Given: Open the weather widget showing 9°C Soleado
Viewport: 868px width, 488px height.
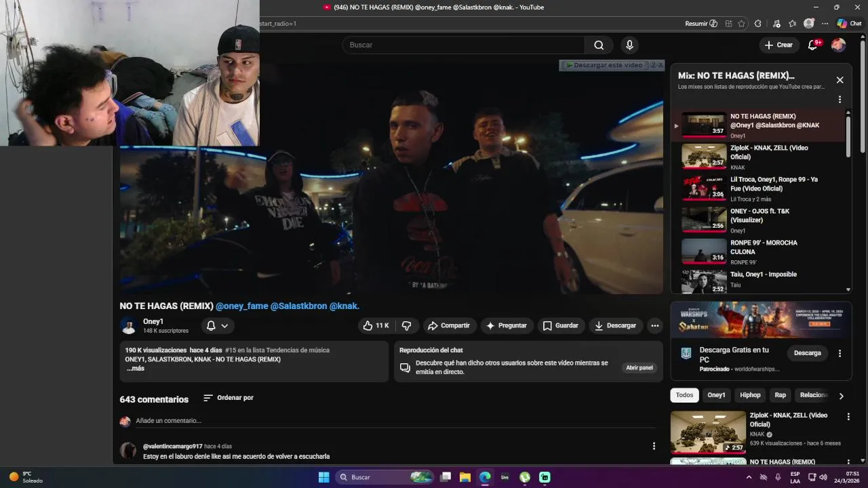Looking at the screenshot, I should [x=26, y=477].
